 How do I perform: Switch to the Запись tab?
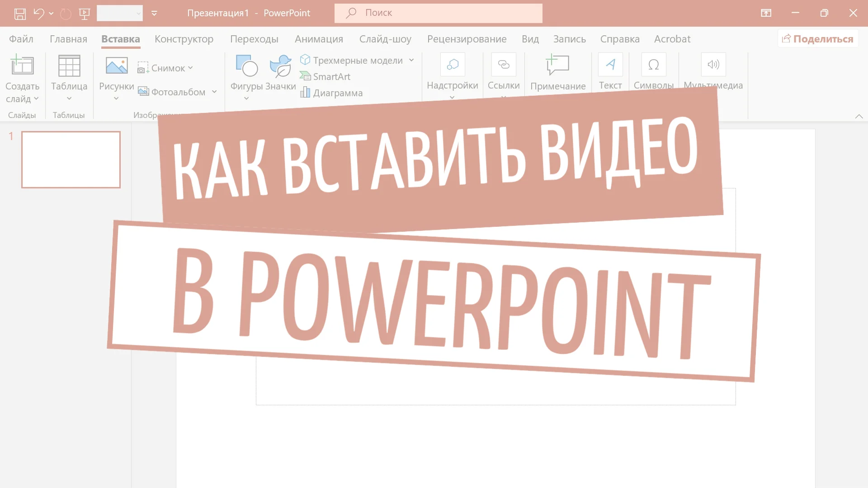click(570, 39)
